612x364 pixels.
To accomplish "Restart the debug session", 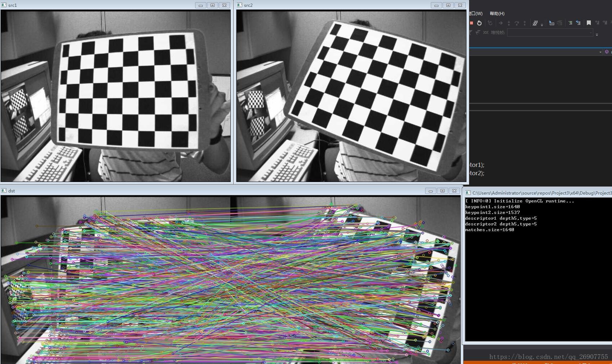I will (x=479, y=23).
